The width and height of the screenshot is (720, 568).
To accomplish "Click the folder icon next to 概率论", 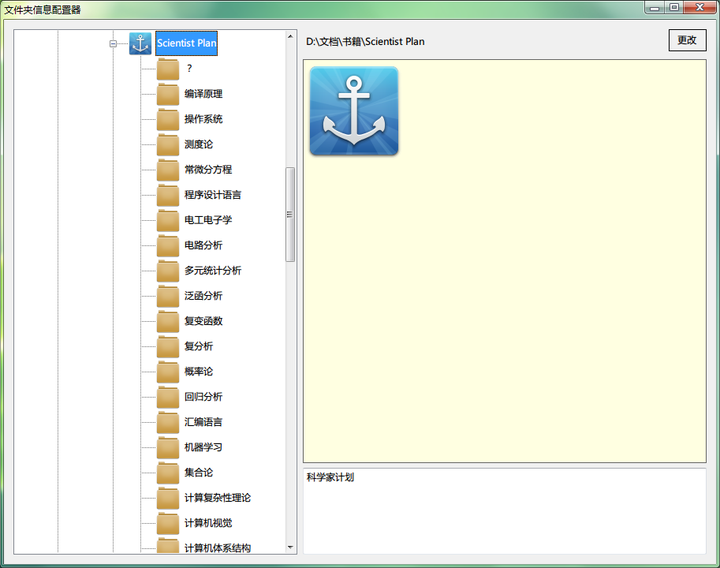I will point(168,372).
